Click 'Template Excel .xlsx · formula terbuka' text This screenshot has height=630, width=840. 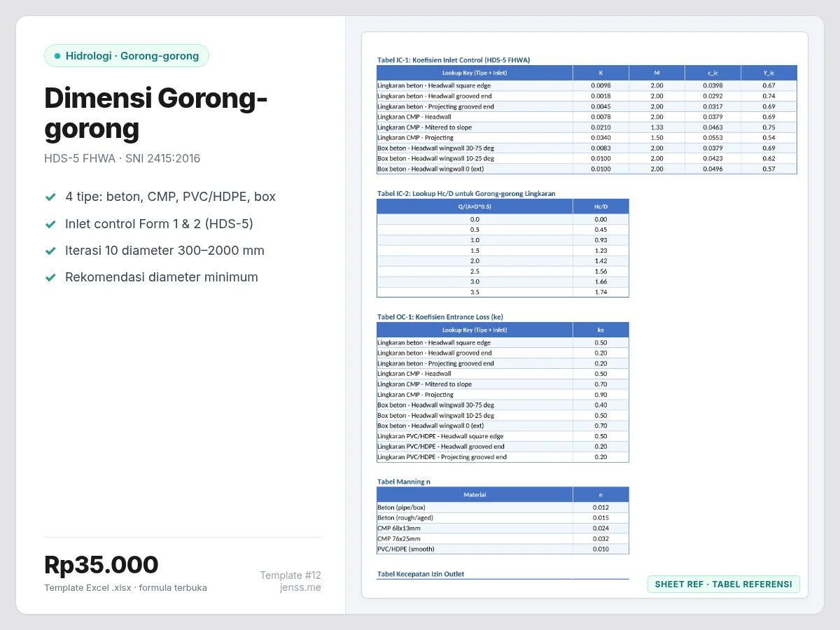point(125,588)
